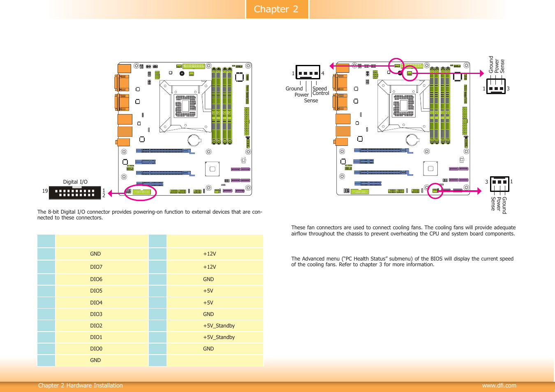Click the circled fan header near right CPU socket
555x392 pixels.
click(x=409, y=74)
